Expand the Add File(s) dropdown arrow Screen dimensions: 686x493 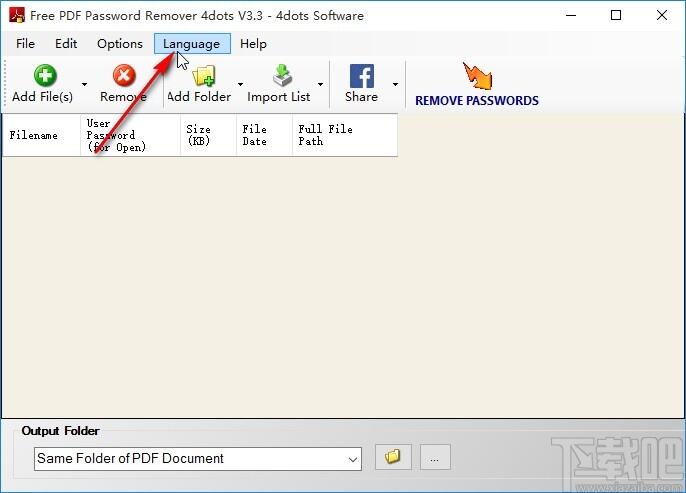pos(84,84)
